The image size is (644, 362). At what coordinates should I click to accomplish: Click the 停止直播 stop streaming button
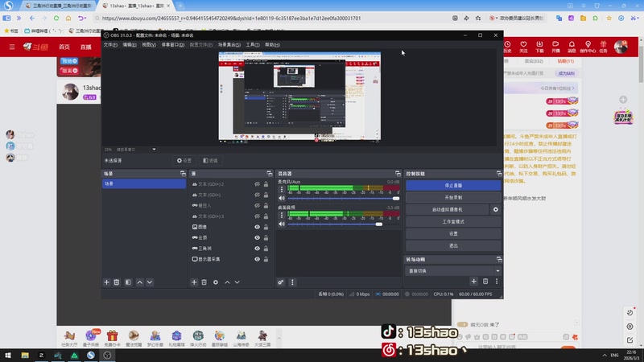pyautogui.click(x=453, y=186)
